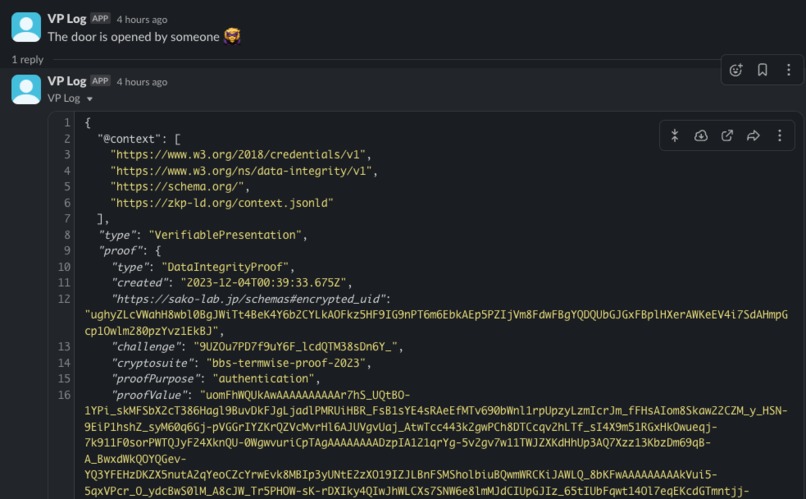
Task: Click the masked emoji in the door message
Action: point(232,36)
